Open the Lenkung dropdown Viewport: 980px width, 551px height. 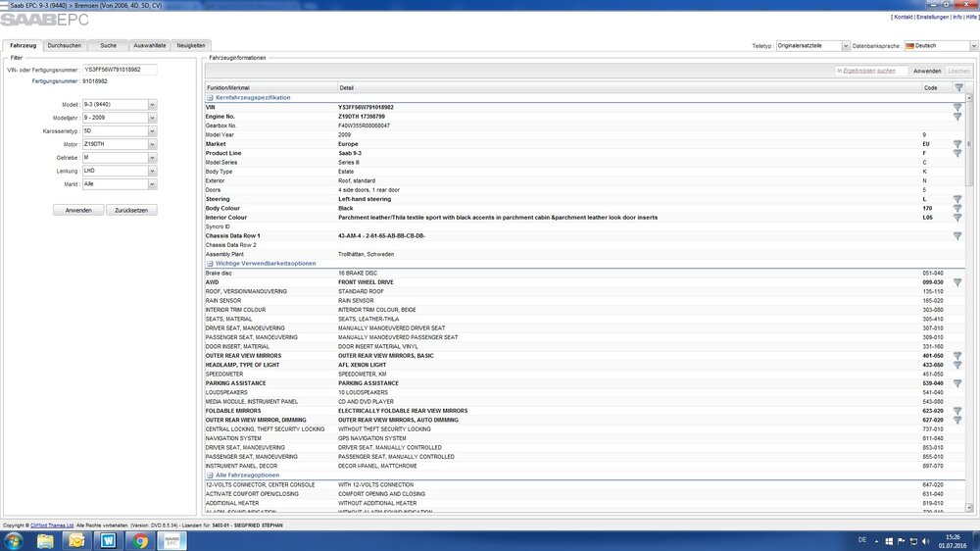click(x=152, y=171)
